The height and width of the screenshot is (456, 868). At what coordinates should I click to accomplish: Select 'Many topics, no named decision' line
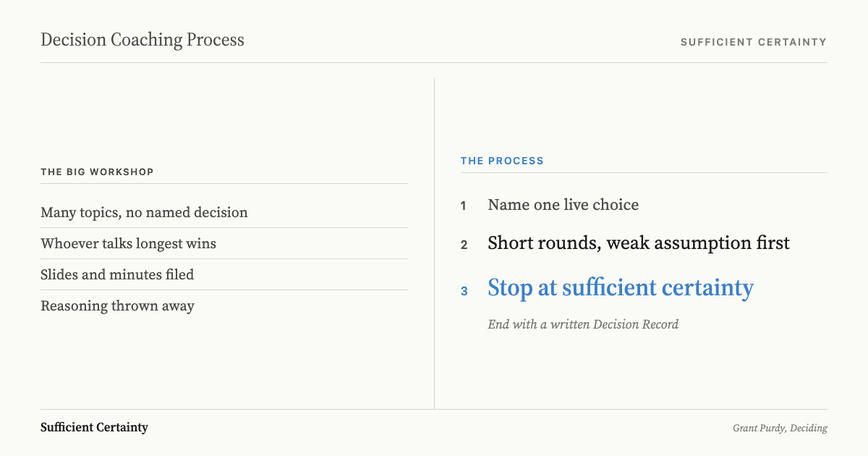(144, 213)
